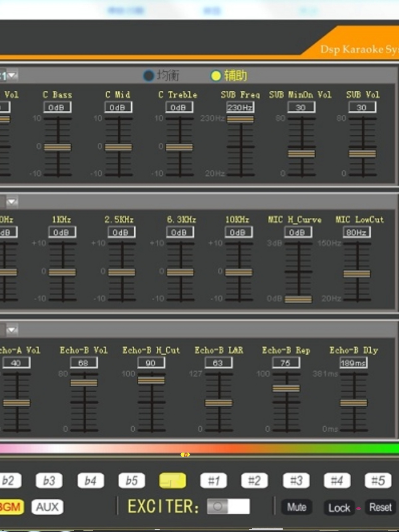Click the C Treble slider handle

(x=179, y=147)
